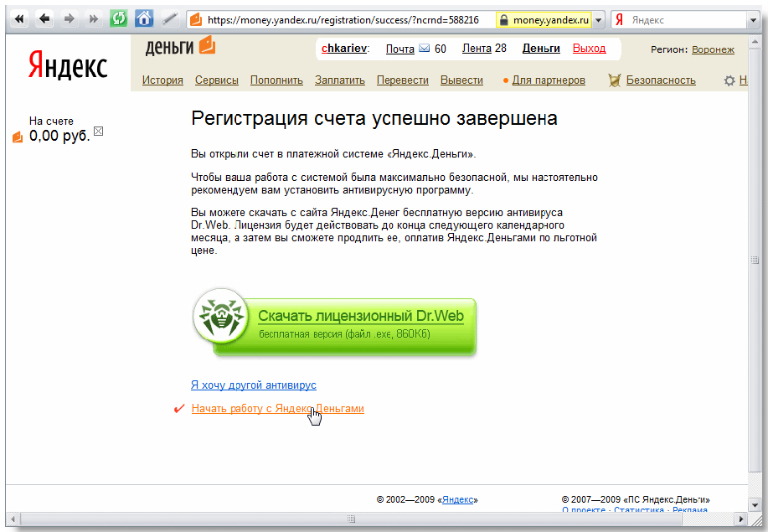Open the Безопасность link
This screenshot has height=532, width=768.
[x=661, y=80]
